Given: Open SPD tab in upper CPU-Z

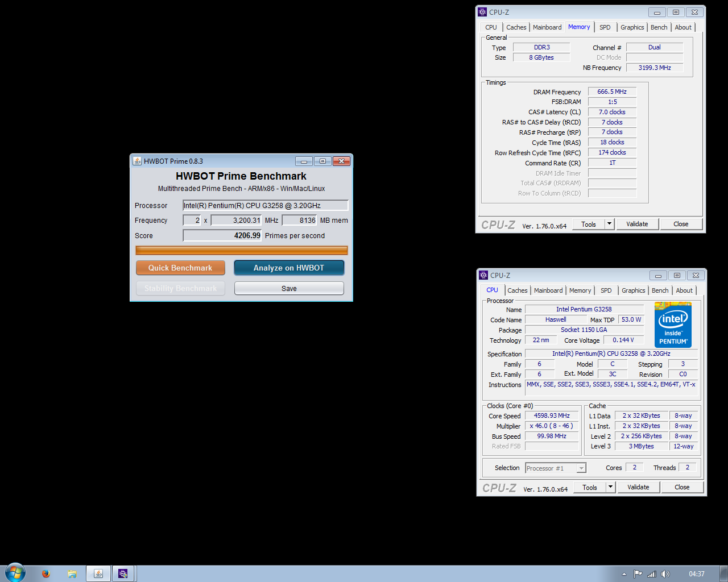Looking at the screenshot, I should pos(605,27).
